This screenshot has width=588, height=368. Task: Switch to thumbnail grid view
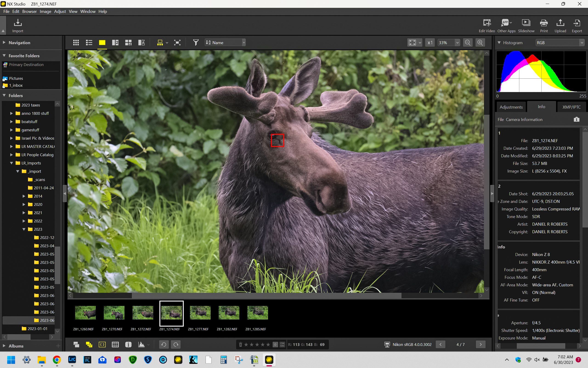pyautogui.click(x=76, y=43)
